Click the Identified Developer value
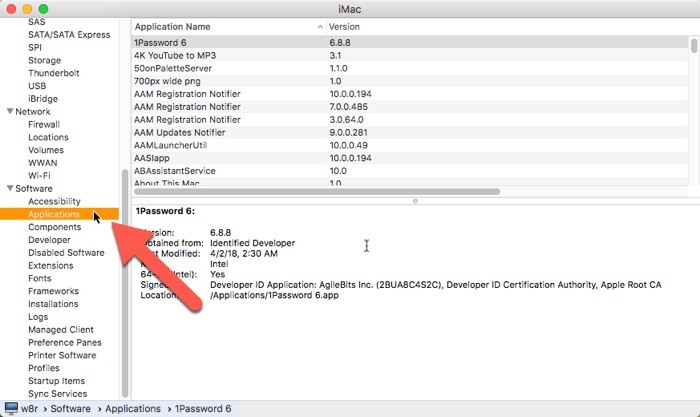This screenshot has height=417, width=700. pos(253,243)
